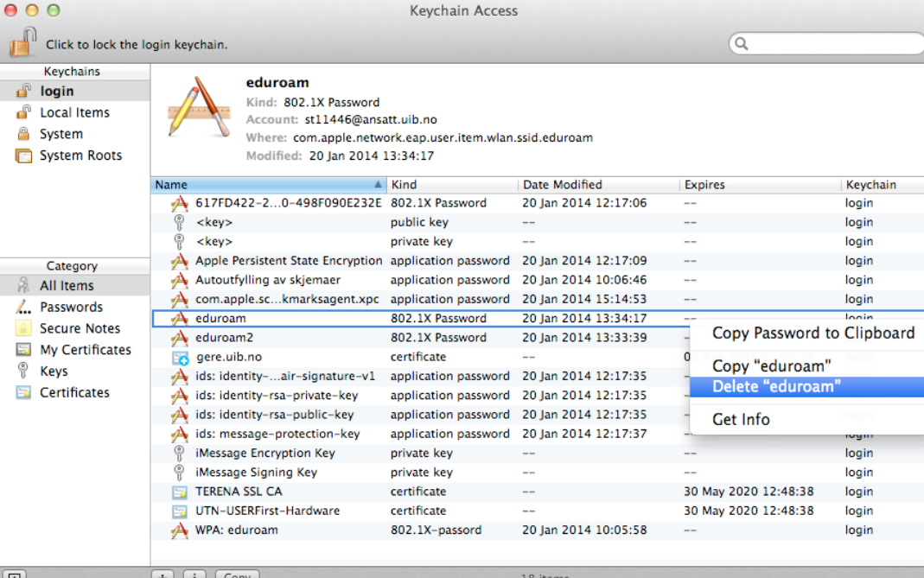Screen dimensions: 924x578
Task: Click bottom-left show/hide keychains button
Action: coord(14,574)
